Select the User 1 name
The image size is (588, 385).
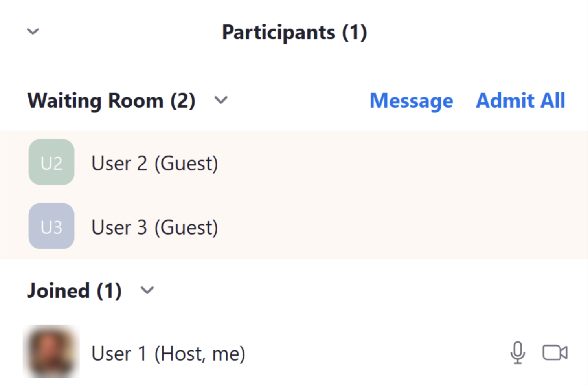pyautogui.click(x=119, y=354)
